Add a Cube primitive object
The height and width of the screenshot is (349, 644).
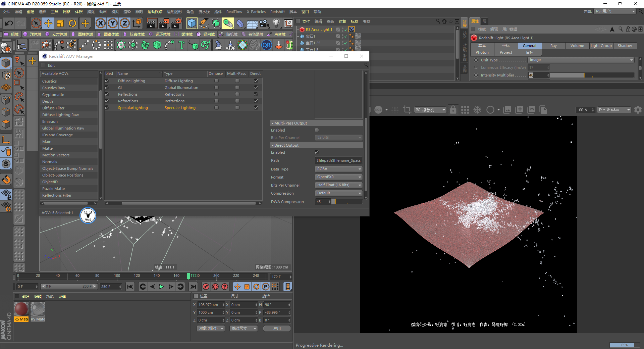(192, 23)
